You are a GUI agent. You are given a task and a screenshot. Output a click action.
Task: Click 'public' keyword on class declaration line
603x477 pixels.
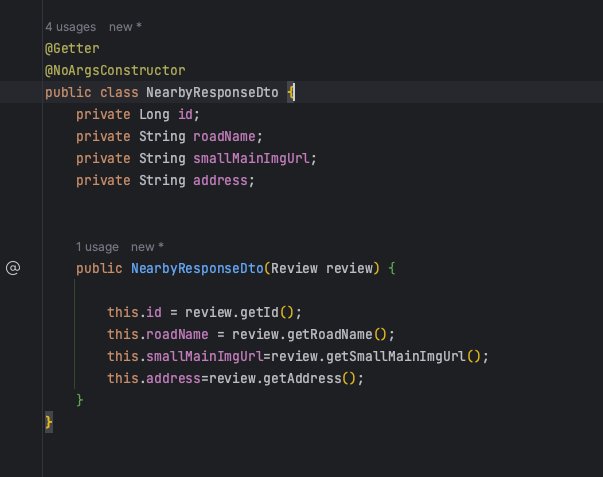(68, 92)
